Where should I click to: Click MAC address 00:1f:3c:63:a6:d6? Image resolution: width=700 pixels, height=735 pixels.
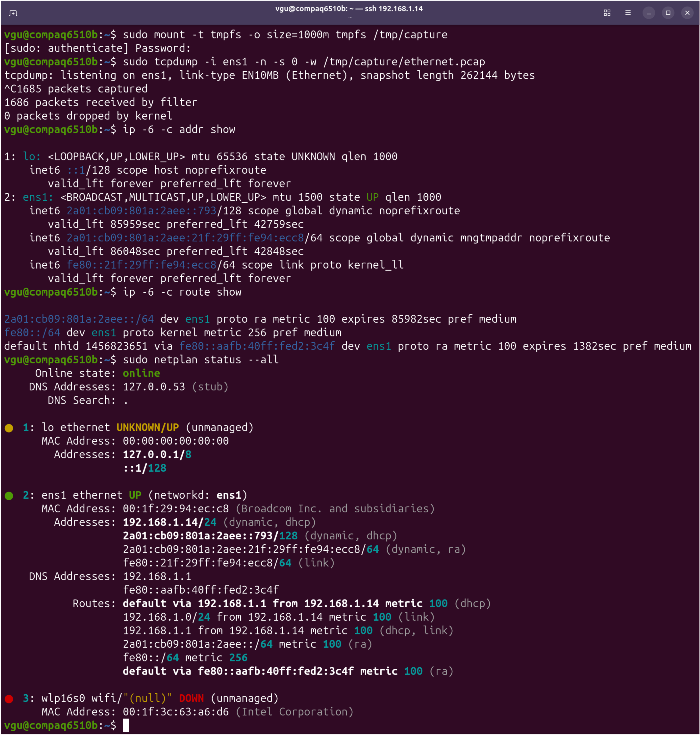175,712
